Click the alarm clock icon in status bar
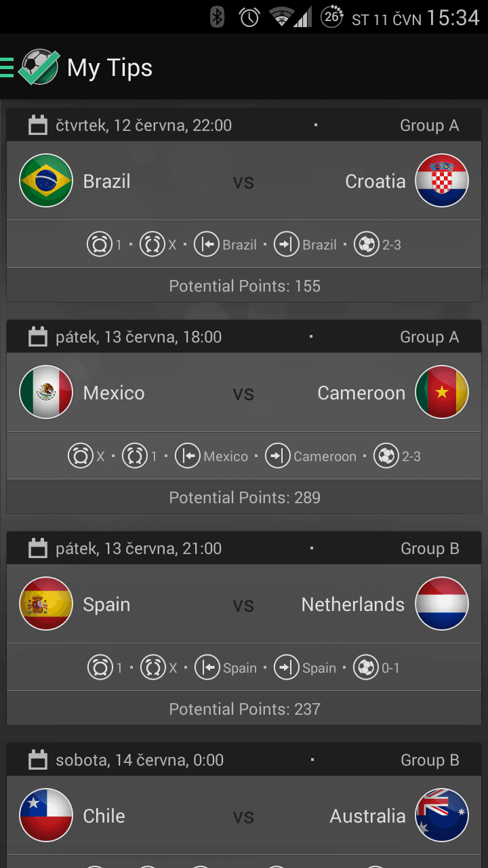 (x=249, y=18)
